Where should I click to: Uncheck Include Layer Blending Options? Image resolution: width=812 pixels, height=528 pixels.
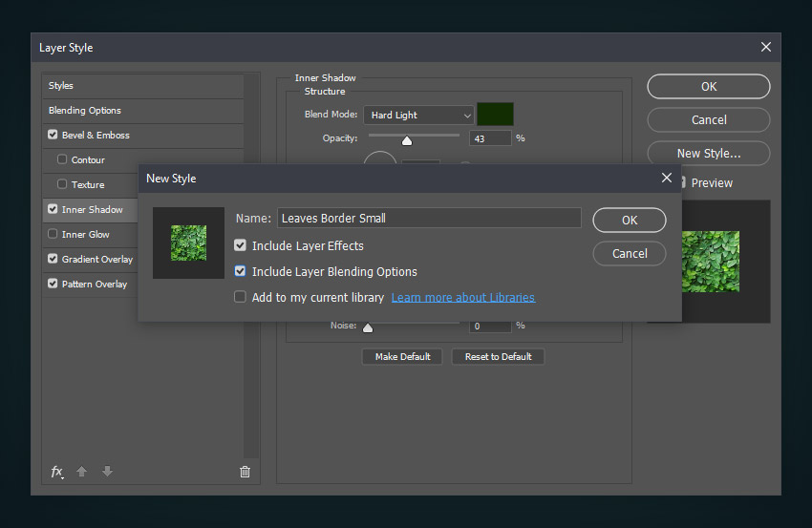tap(241, 272)
